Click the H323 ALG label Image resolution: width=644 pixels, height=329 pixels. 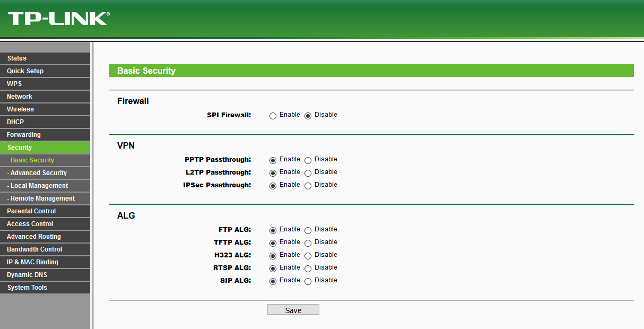pyautogui.click(x=232, y=255)
